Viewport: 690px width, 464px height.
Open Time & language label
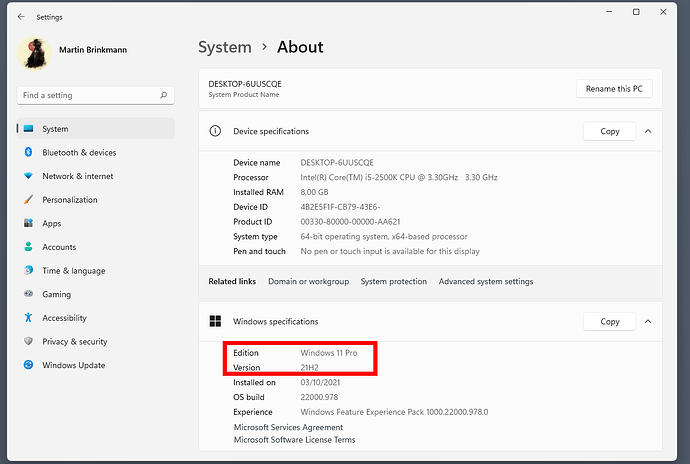point(73,271)
